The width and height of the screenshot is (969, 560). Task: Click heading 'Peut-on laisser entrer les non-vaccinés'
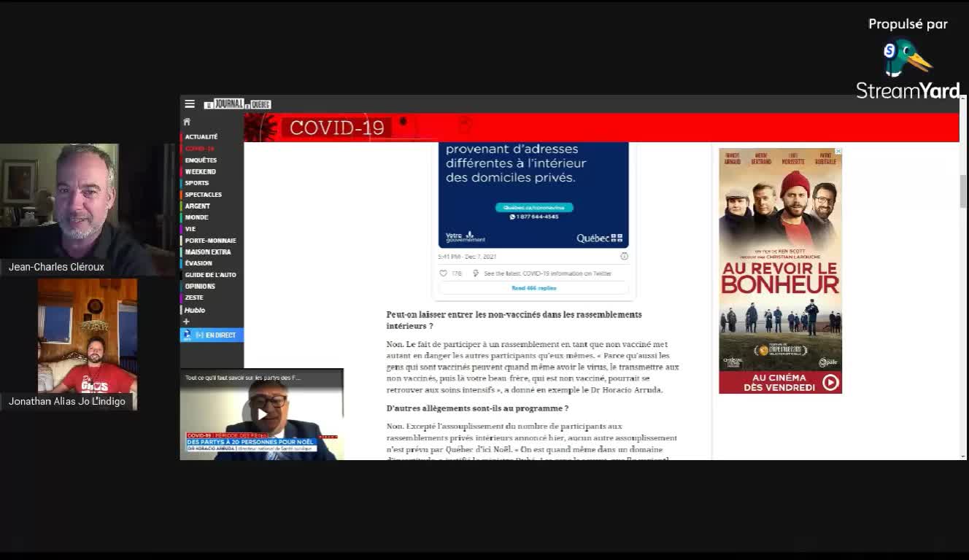pos(514,320)
